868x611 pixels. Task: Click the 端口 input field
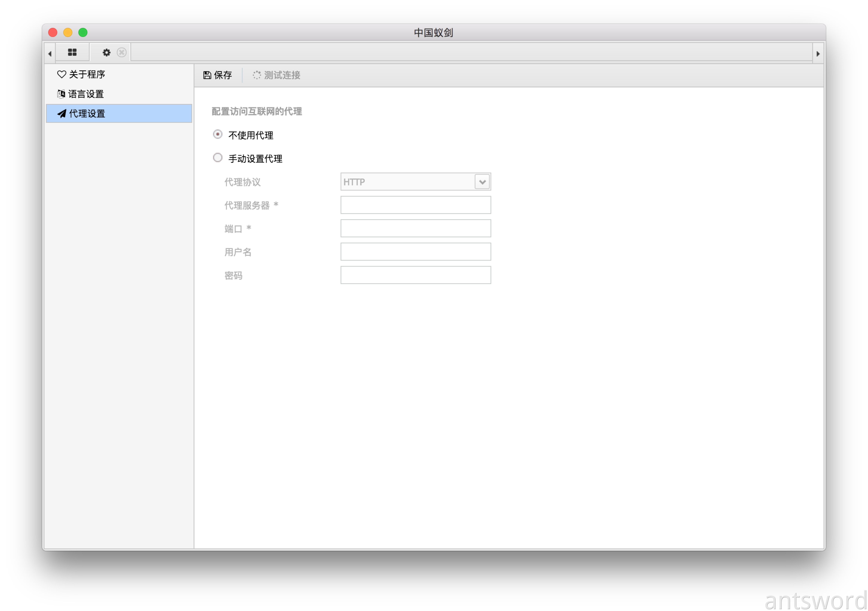[416, 228]
